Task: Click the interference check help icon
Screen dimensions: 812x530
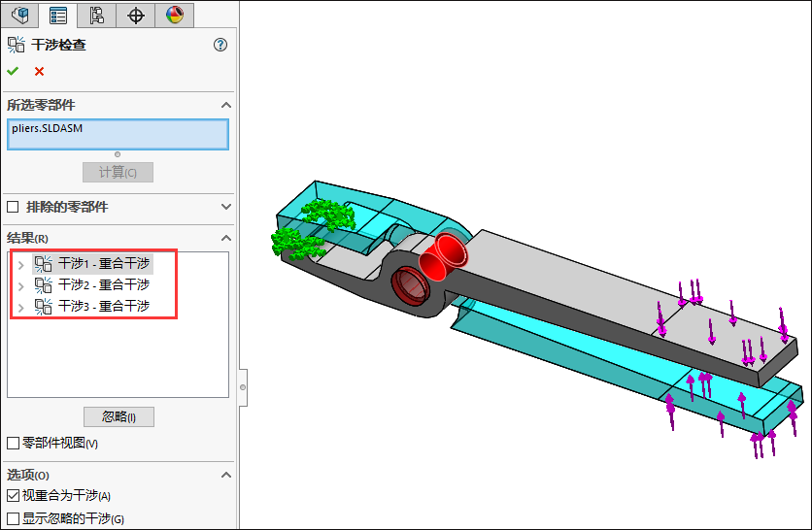Action: 220,45
